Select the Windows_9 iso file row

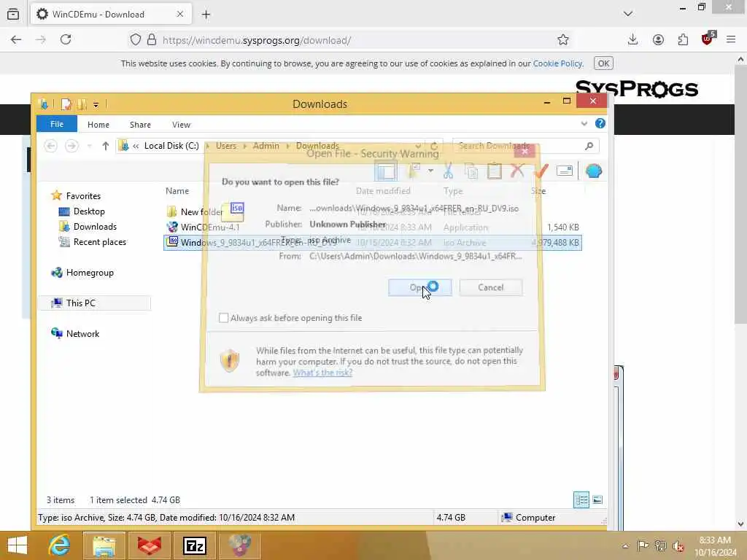pos(372,242)
